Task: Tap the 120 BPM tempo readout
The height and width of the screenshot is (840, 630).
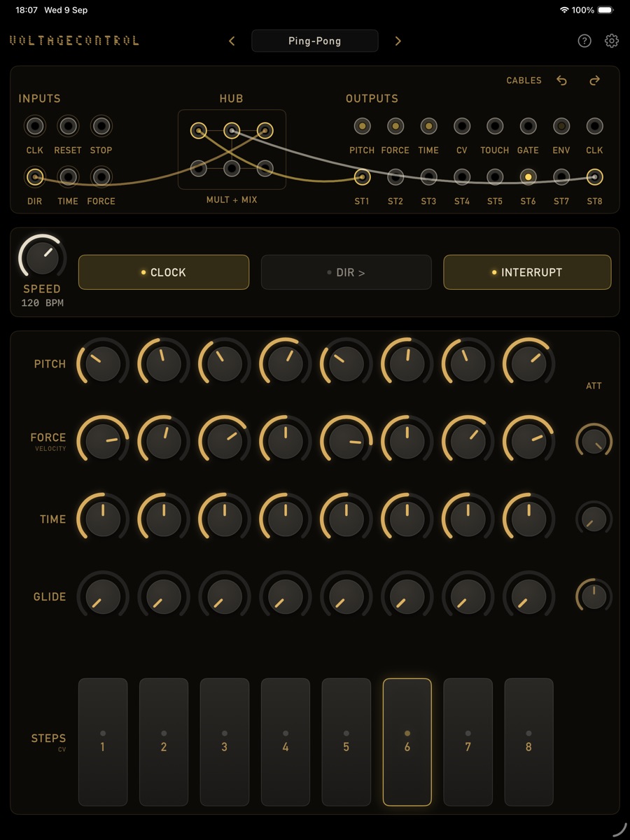Action: (42, 303)
